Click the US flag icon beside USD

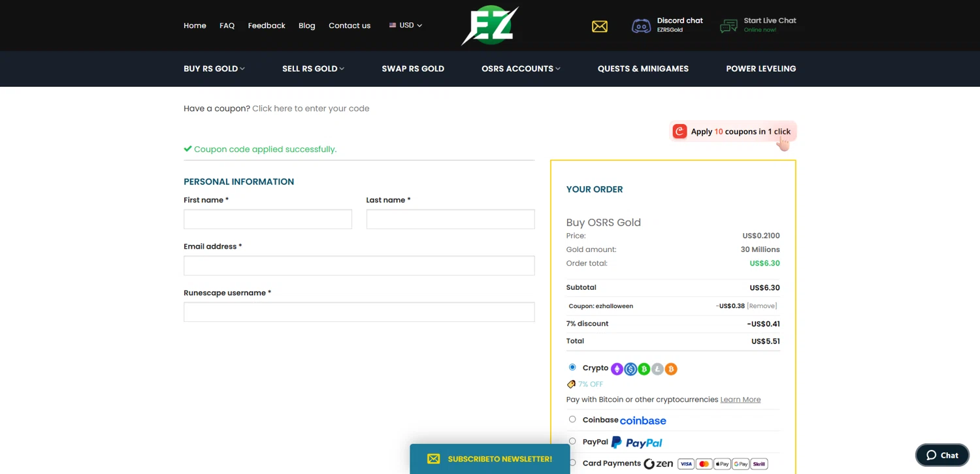coord(393,25)
